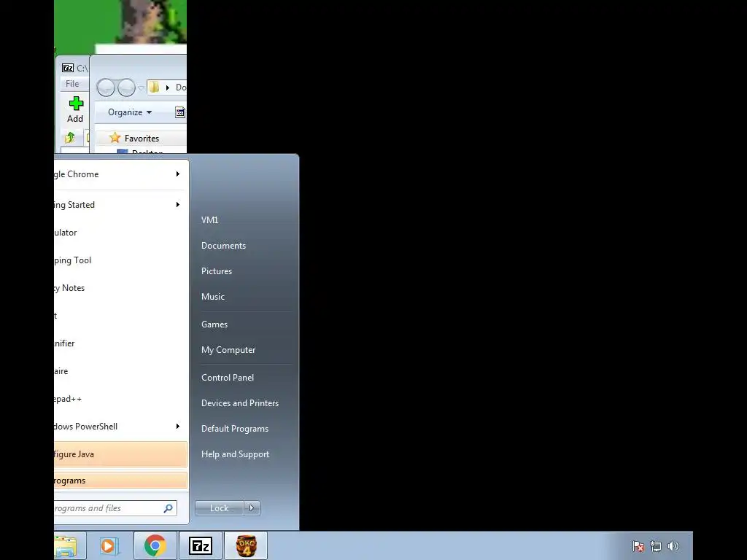Click the Paint entry in Start list
This screenshot has height=560, width=747.
pos(120,315)
